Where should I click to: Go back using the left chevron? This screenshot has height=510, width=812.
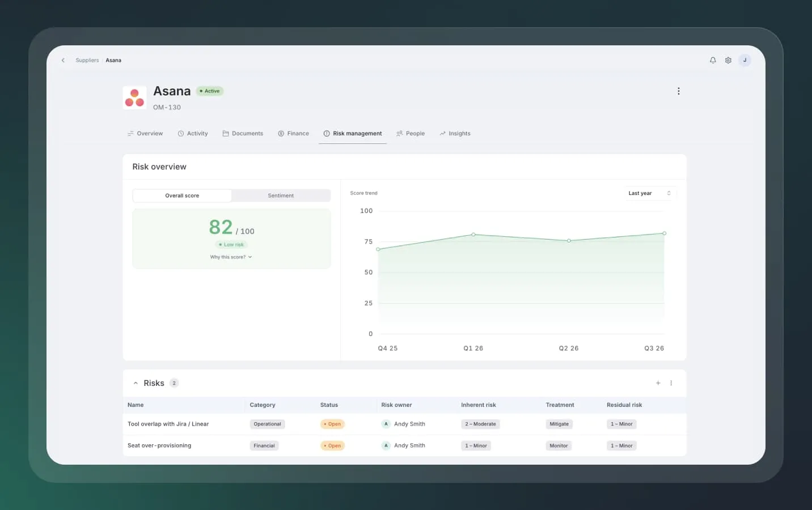[63, 60]
